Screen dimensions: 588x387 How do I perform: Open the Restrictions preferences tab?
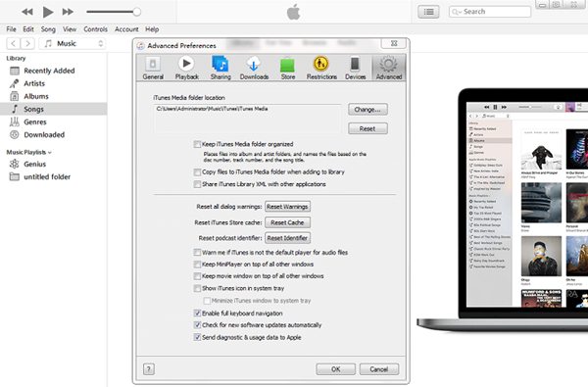click(321, 68)
